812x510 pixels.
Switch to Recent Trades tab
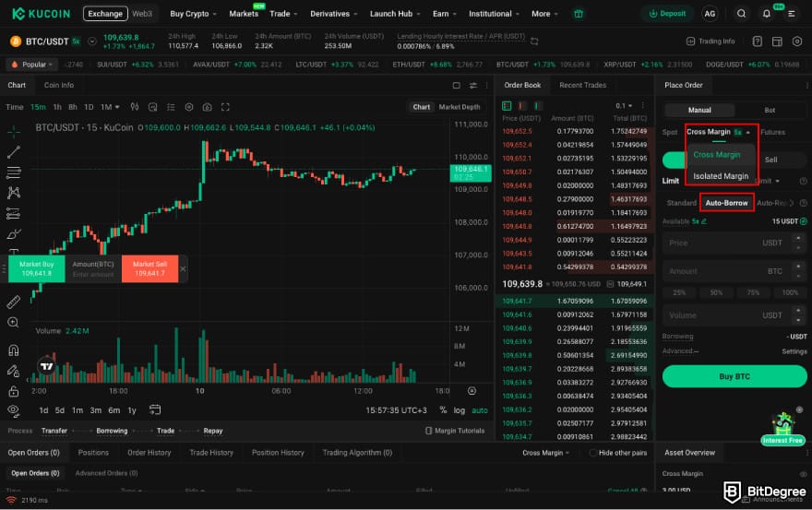pos(582,85)
